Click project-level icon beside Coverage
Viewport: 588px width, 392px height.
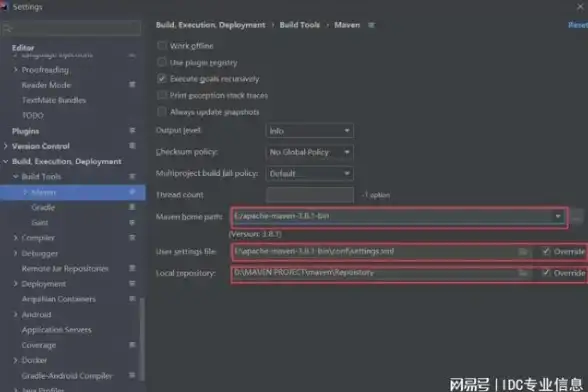(x=132, y=344)
